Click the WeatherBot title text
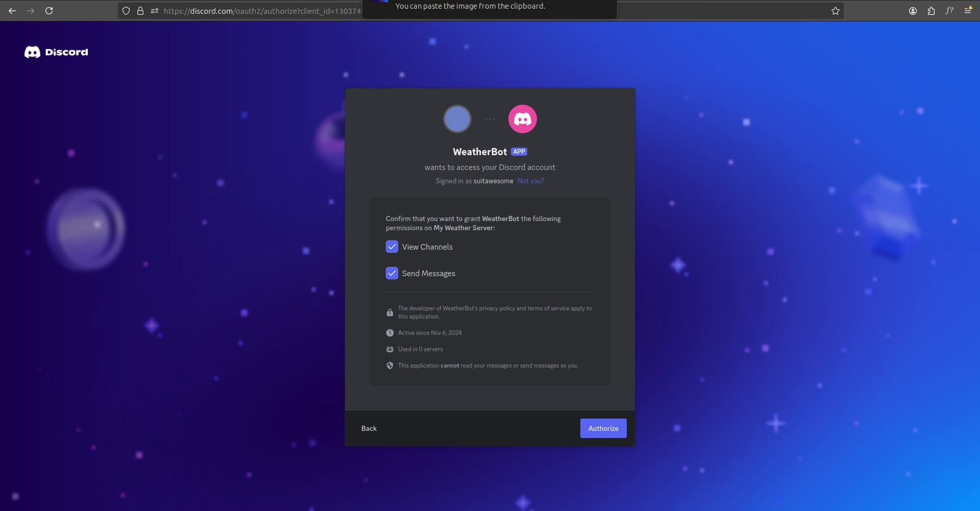980x511 pixels. 480,152
